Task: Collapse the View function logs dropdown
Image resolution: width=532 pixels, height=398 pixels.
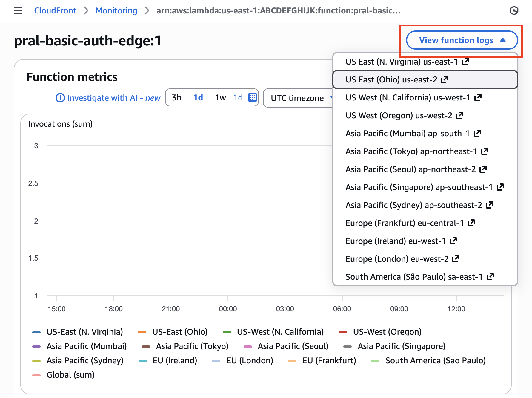Action: point(462,40)
